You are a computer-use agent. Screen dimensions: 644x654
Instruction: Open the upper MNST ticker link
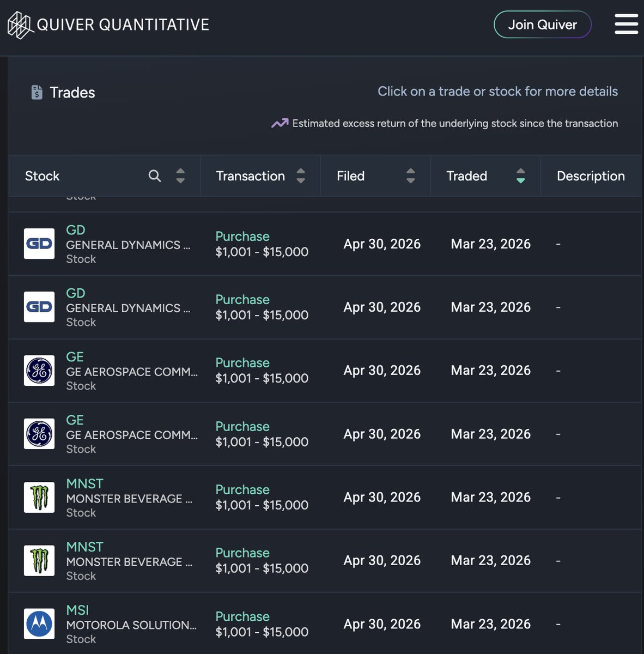point(84,483)
